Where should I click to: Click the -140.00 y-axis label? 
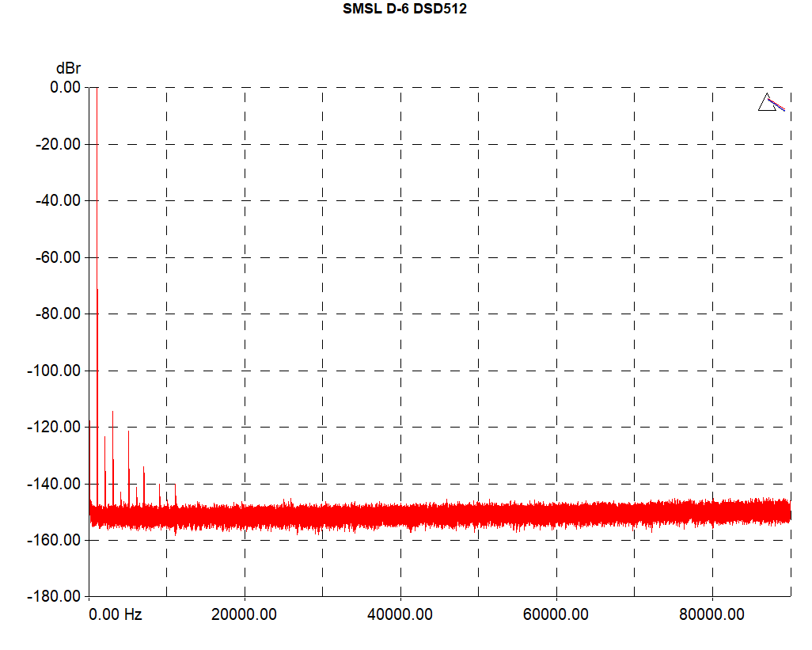coord(54,484)
